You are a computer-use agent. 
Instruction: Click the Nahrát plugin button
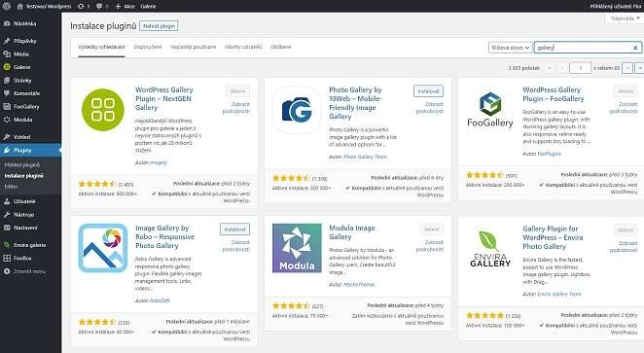tap(159, 26)
